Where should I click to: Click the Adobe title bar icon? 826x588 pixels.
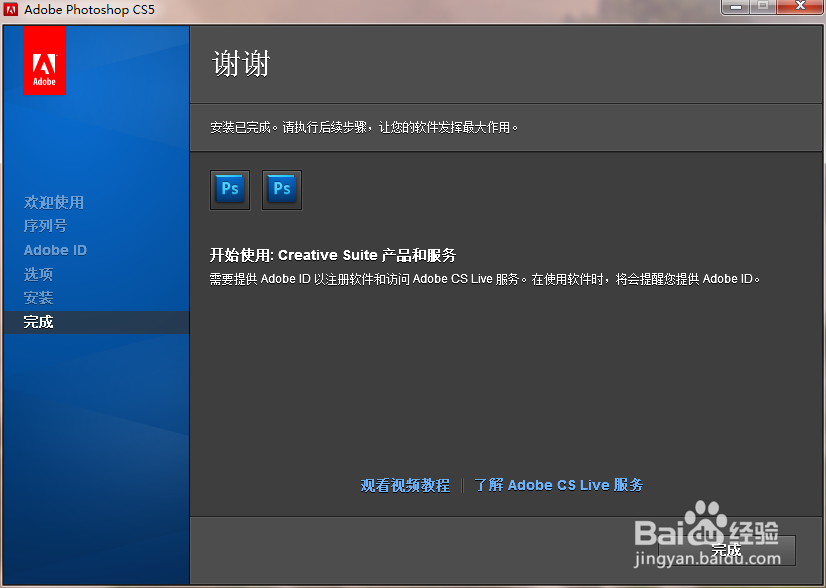tap(11, 9)
